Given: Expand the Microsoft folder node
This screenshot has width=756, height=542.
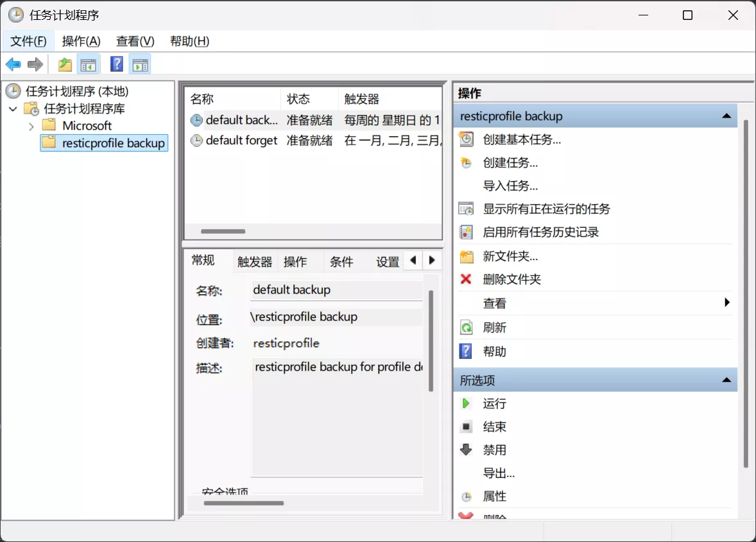Looking at the screenshot, I should (31, 127).
